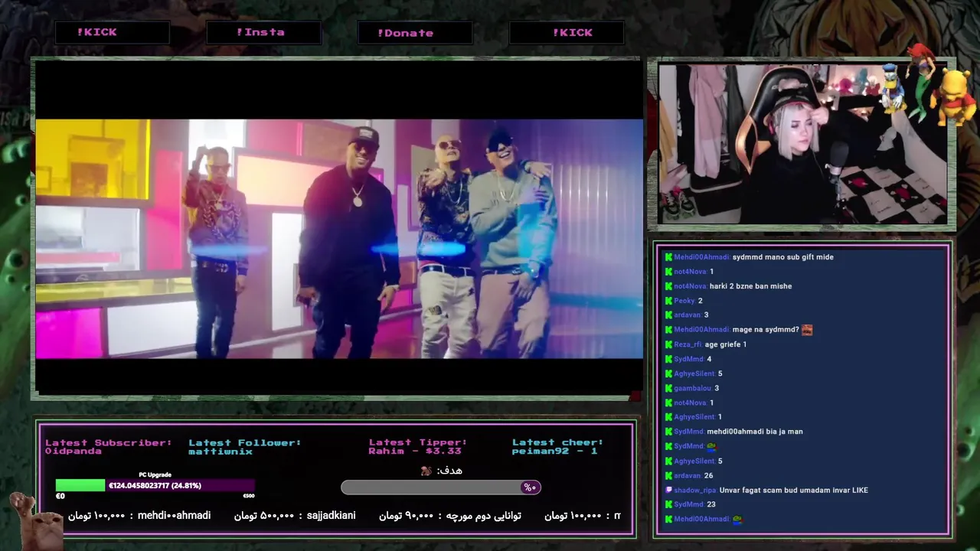This screenshot has height=551, width=980.
Task: Click the 'SydMmd: 23' chat row
Action: [691, 504]
